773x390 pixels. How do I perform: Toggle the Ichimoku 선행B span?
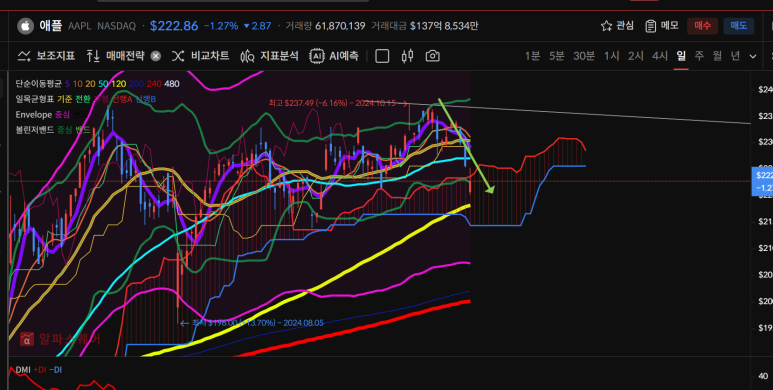(145, 99)
